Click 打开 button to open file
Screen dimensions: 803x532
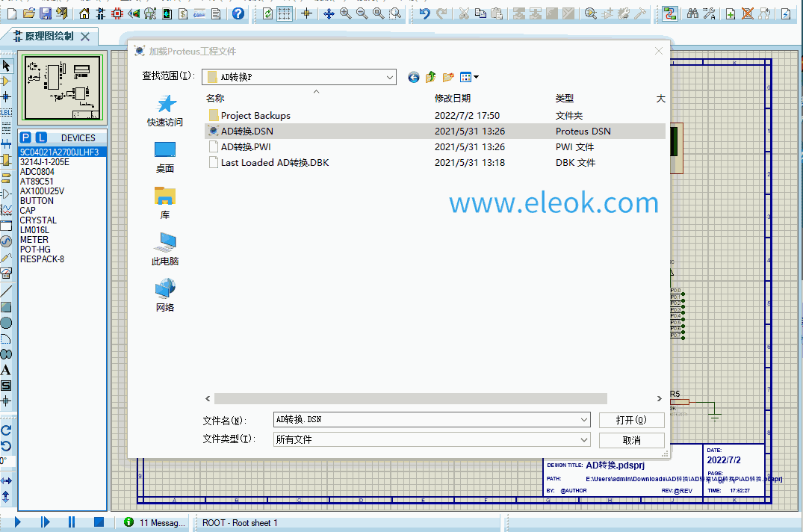[x=631, y=421]
